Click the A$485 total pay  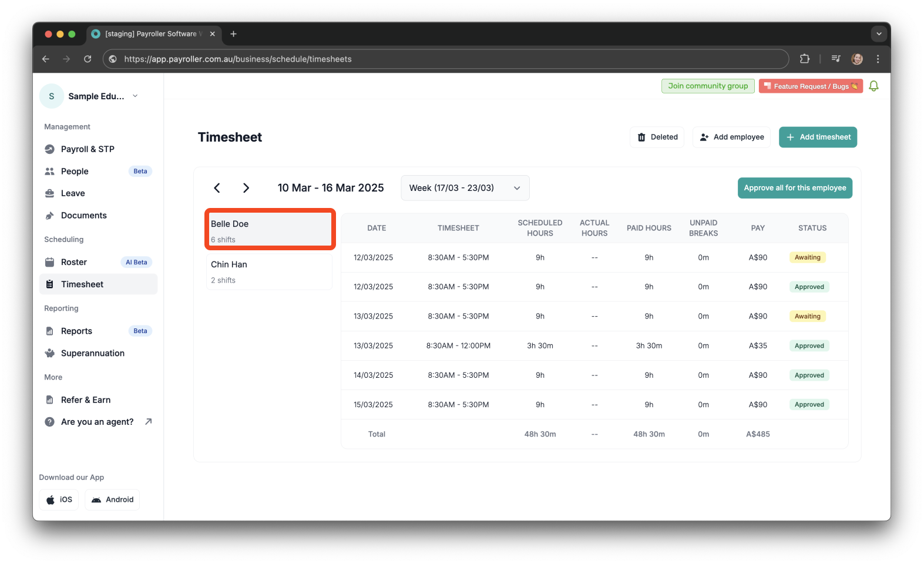point(758,434)
